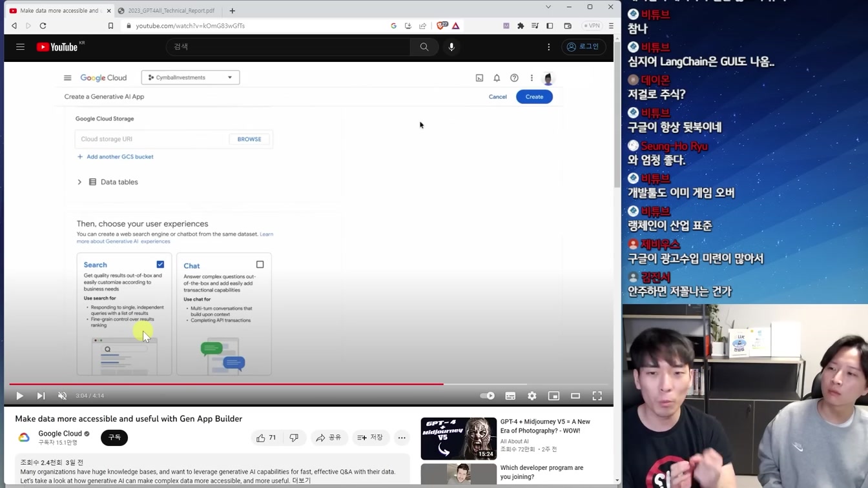Open the Which developer program video title
Viewport: 868px width, 488px height.
(x=541, y=472)
